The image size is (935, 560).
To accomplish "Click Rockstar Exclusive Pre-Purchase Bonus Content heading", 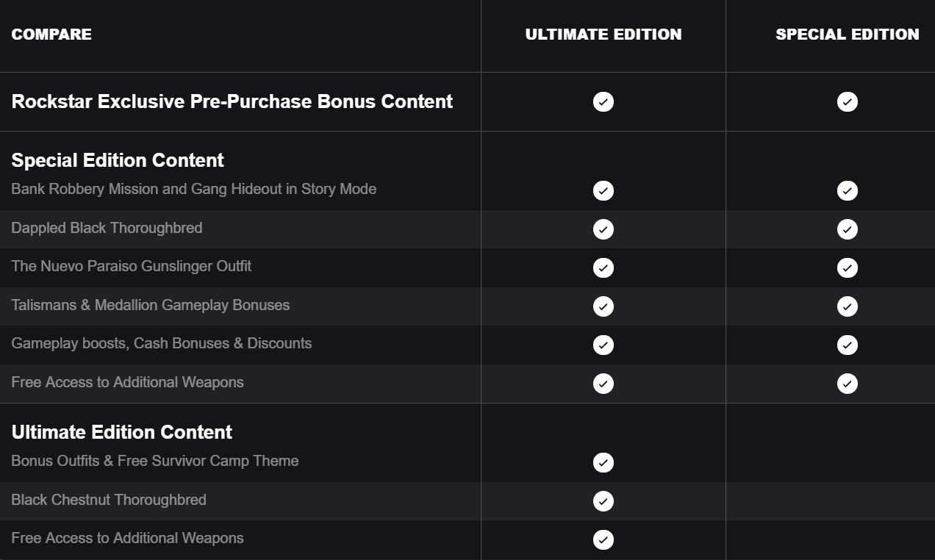I will tap(232, 101).
